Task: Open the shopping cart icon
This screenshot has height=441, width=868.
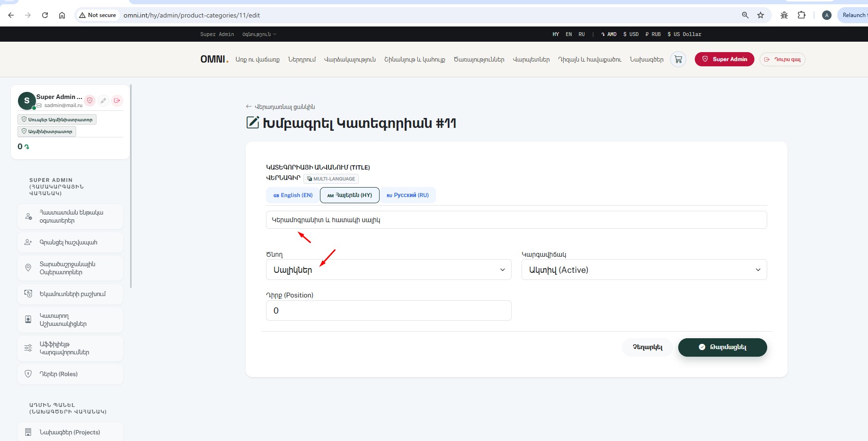Action: coord(678,59)
